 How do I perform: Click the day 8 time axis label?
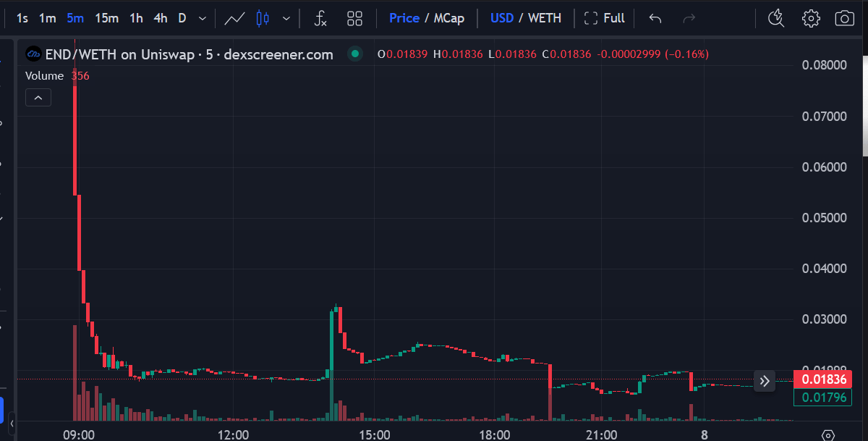704,435
